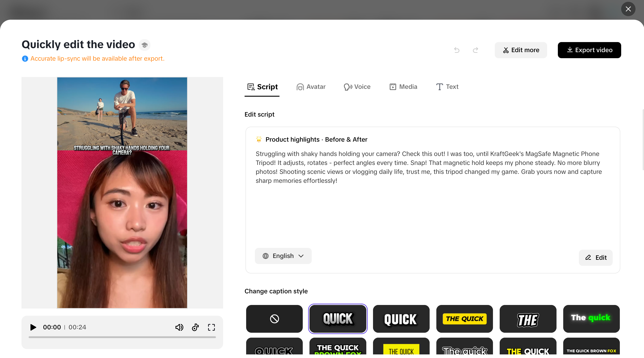Select the outlined italic THE caption style
644x358 pixels.
click(528, 319)
